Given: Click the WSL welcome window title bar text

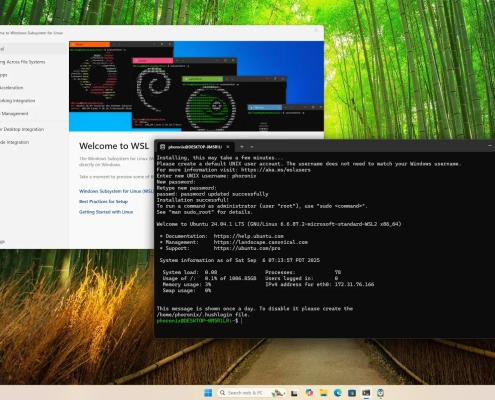Looking at the screenshot, I should click(x=32, y=33).
